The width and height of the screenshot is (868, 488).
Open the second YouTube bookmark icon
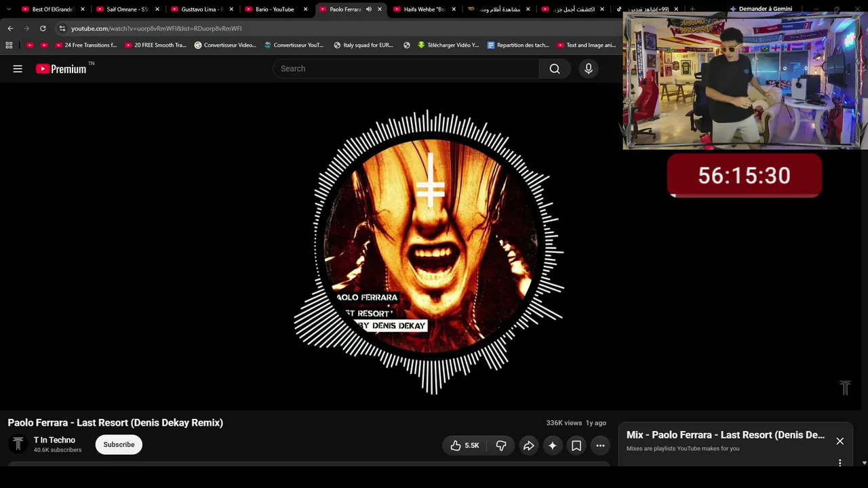[x=45, y=45]
